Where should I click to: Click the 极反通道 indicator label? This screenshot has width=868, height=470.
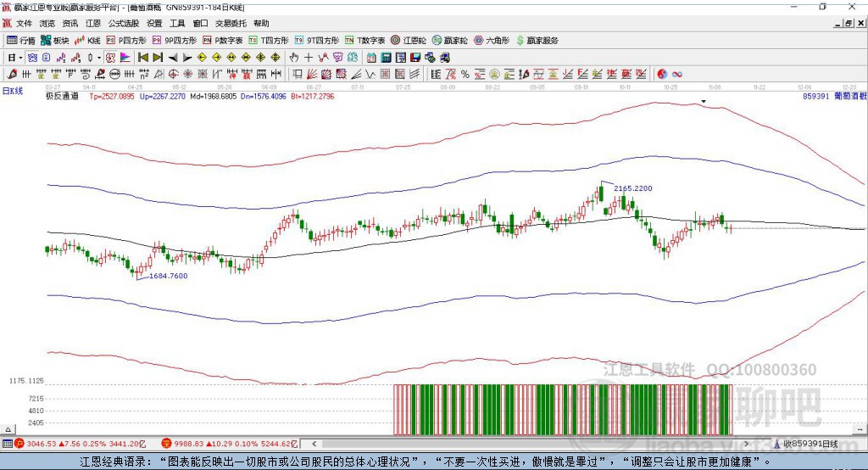point(62,96)
